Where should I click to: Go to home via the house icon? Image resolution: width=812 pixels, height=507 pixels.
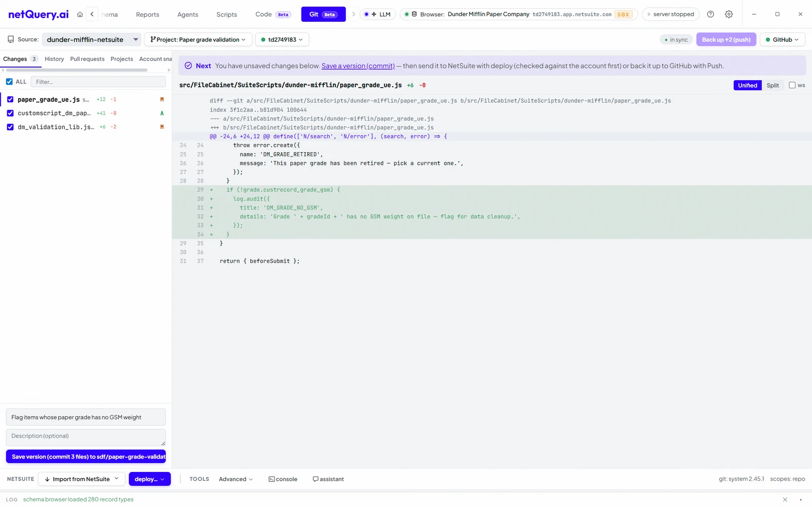(80, 14)
